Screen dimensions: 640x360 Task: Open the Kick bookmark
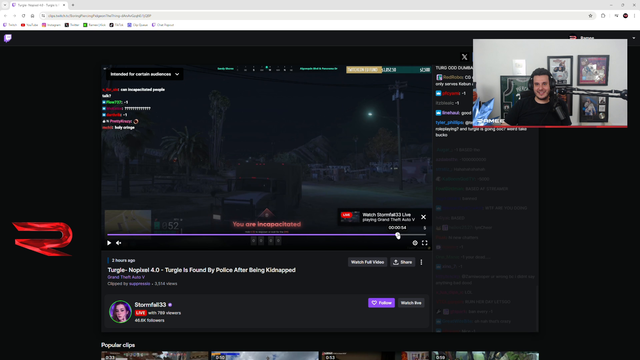pyautogui.click(x=94, y=25)
